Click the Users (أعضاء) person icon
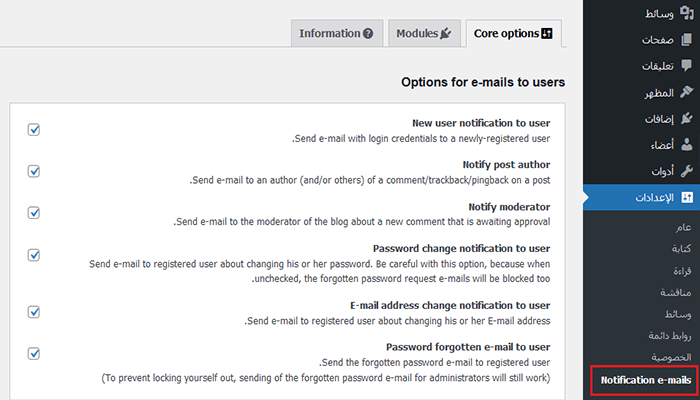The image size is (700, 400). coord(685,144)
